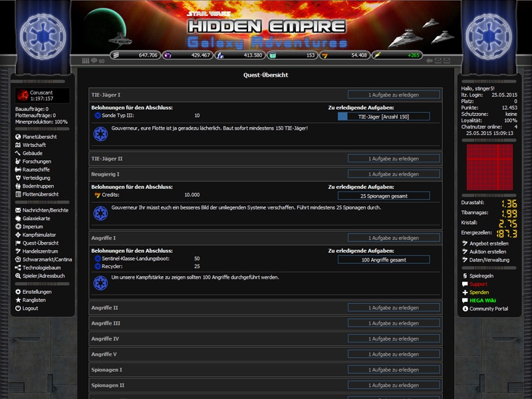Select Angebot erstellen in right panel
The height and width of the screenshot is (399, 532).
coord(489,243)
